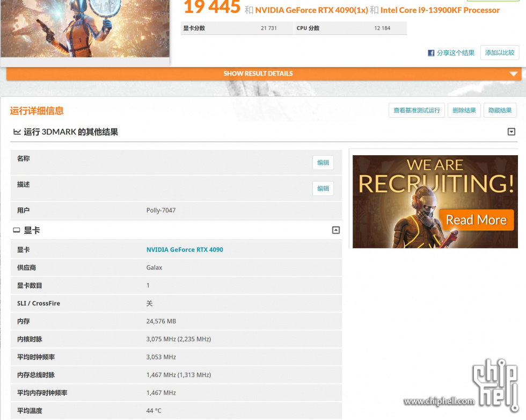526x420 pixels.
Task: Click the monitor icon beside 显卡 heading
Action: coord(17,230)
